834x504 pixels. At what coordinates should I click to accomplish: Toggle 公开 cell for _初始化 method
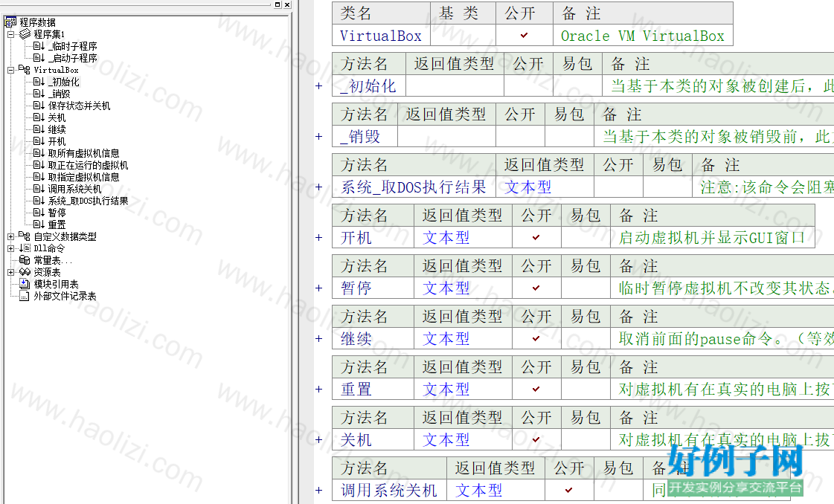(529, 86)
